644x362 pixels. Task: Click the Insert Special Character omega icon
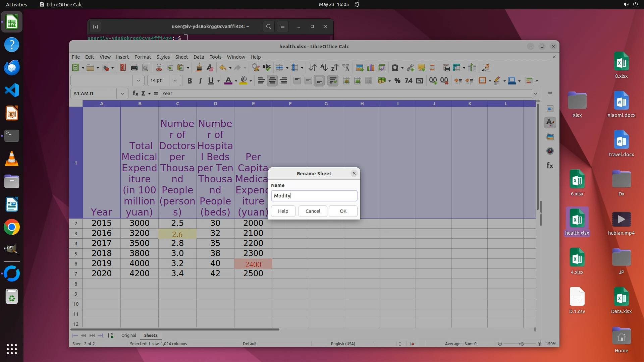click(395, 68)
